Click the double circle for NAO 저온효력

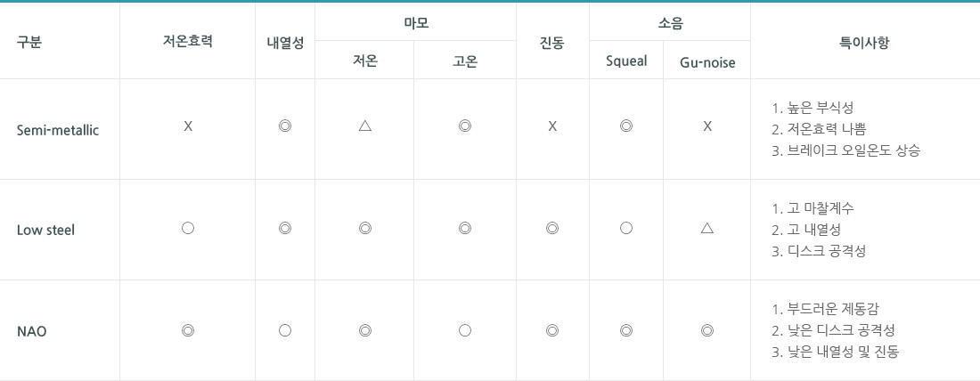click(x=187, y=330)
